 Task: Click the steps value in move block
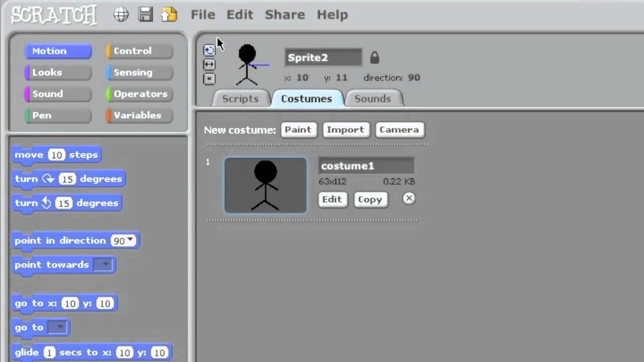pyautogui.click(x=56, y=155)
